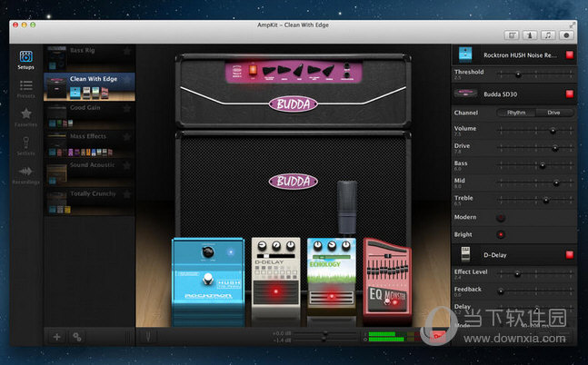Click the gear list toolbar button
Viewport: 588px width, 365px height.
(x=512, y=35)
